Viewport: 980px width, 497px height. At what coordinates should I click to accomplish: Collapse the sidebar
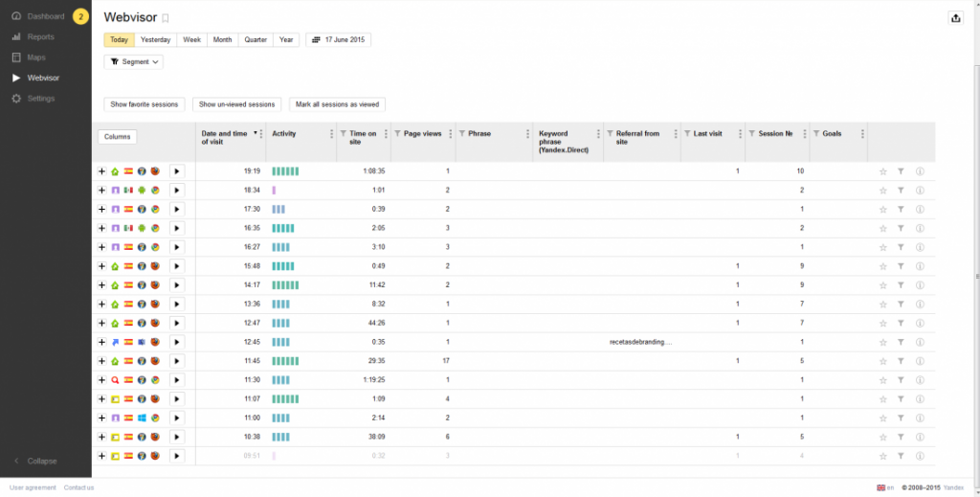[36, 462]
